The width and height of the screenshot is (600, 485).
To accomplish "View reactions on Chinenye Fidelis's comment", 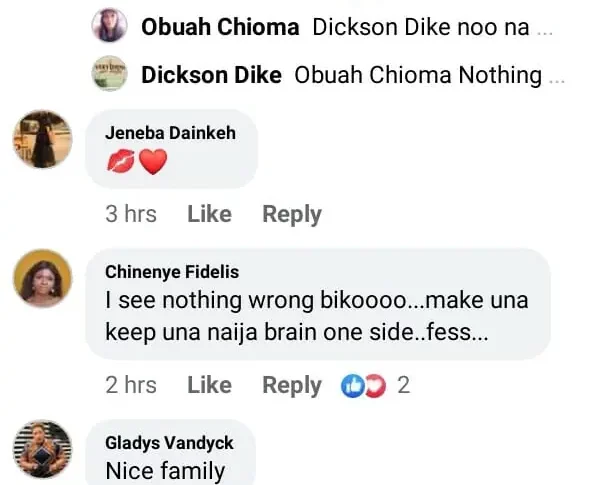I will pos(375,385).
